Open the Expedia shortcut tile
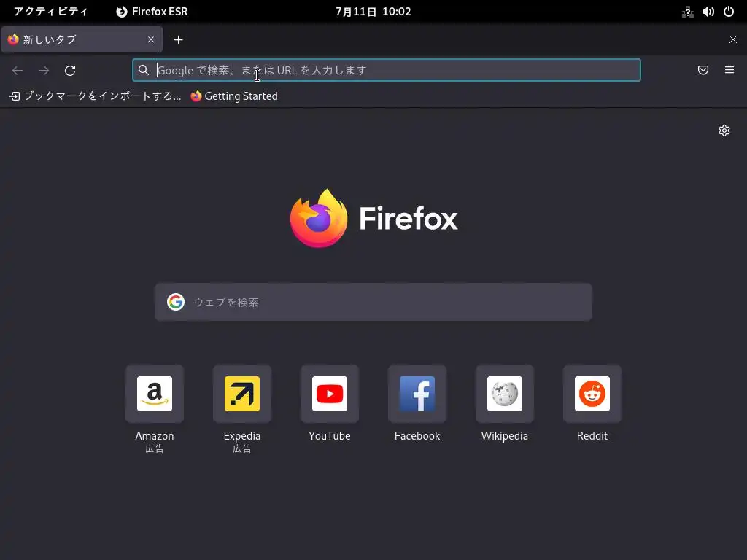 (242, 394)
